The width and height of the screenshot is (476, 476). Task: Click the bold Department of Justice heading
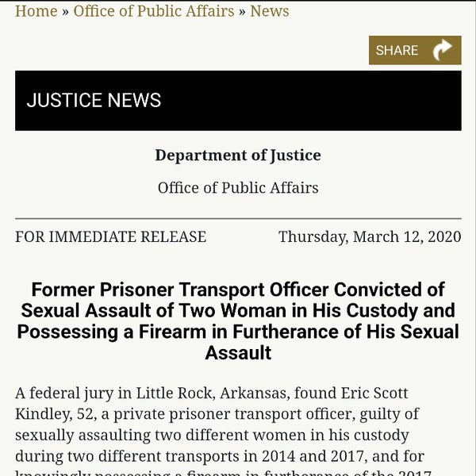(x=238, y=155)
